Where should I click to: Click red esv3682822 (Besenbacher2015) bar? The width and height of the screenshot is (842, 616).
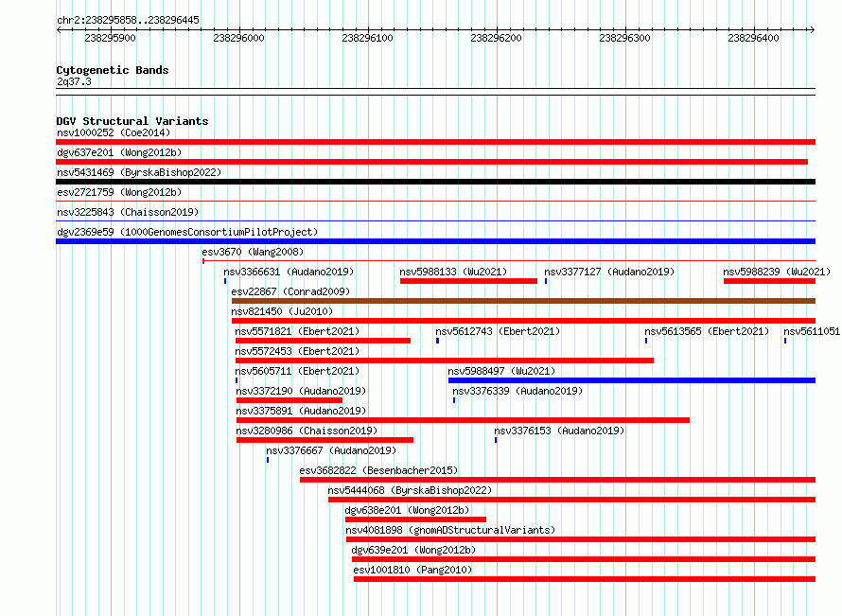(558, 480)
